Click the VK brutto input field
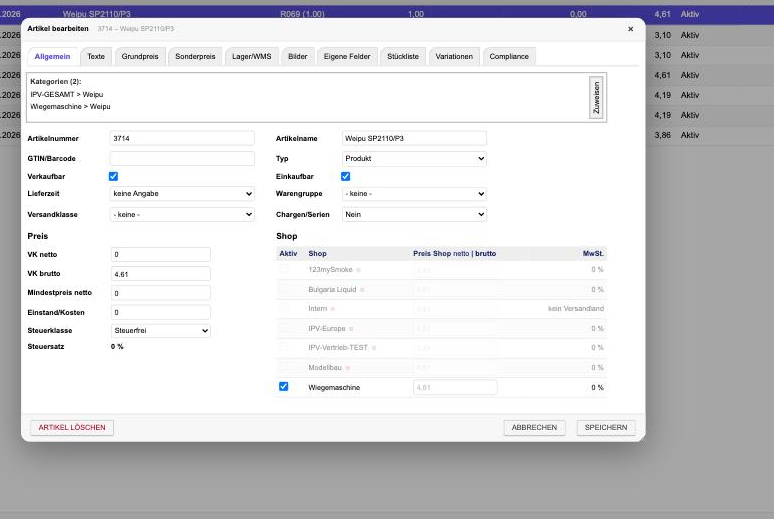 point(161,274)
